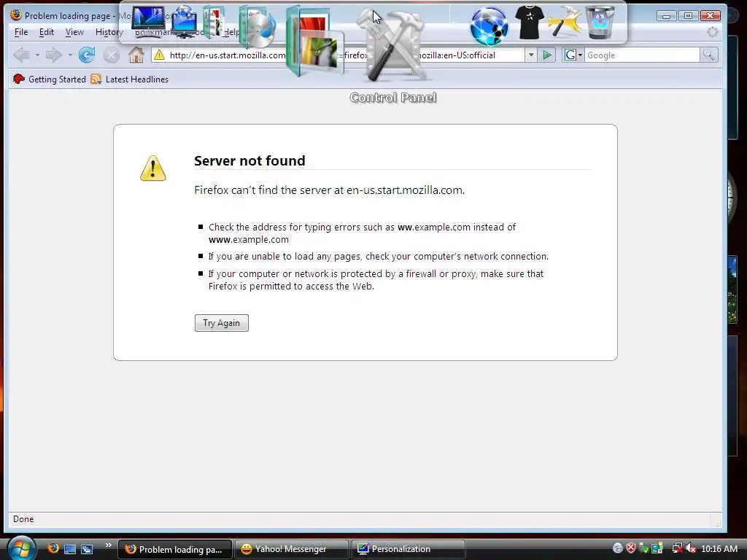Switch to Personalization taskbar button

[408, 549]
